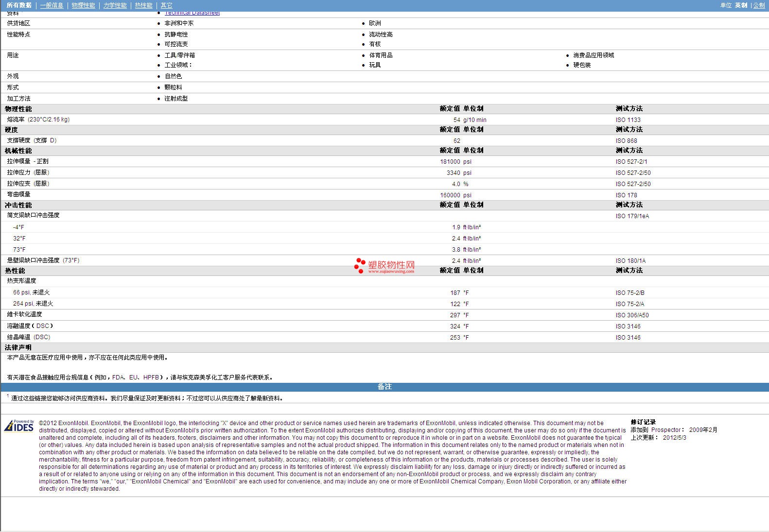This screenshot has width=769, height=532.
Task: Switch to the 热性能 tab
Action: tap(144, 5)
